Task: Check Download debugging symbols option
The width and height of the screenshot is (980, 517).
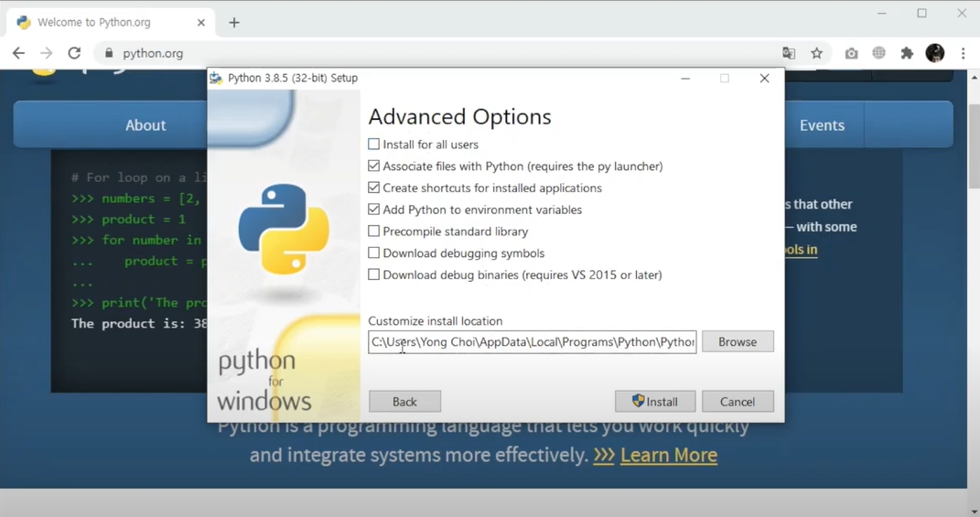Action: (373, 253)
